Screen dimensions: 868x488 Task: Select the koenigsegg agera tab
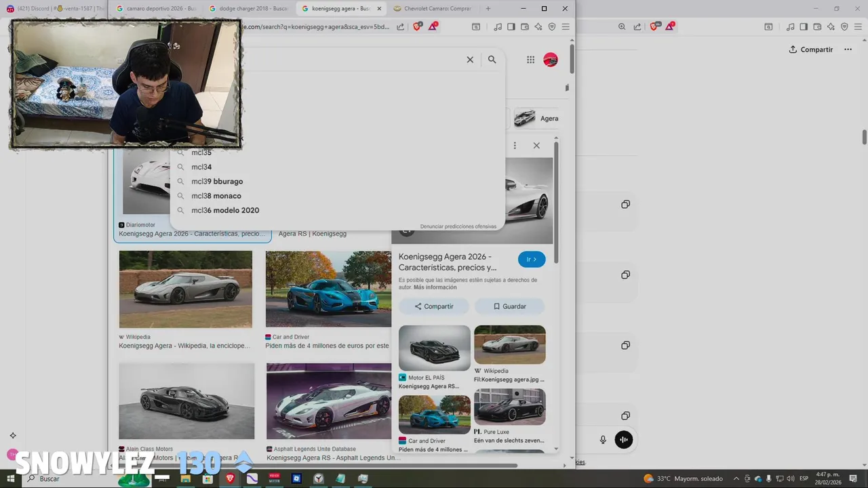(x=341, y=9)
